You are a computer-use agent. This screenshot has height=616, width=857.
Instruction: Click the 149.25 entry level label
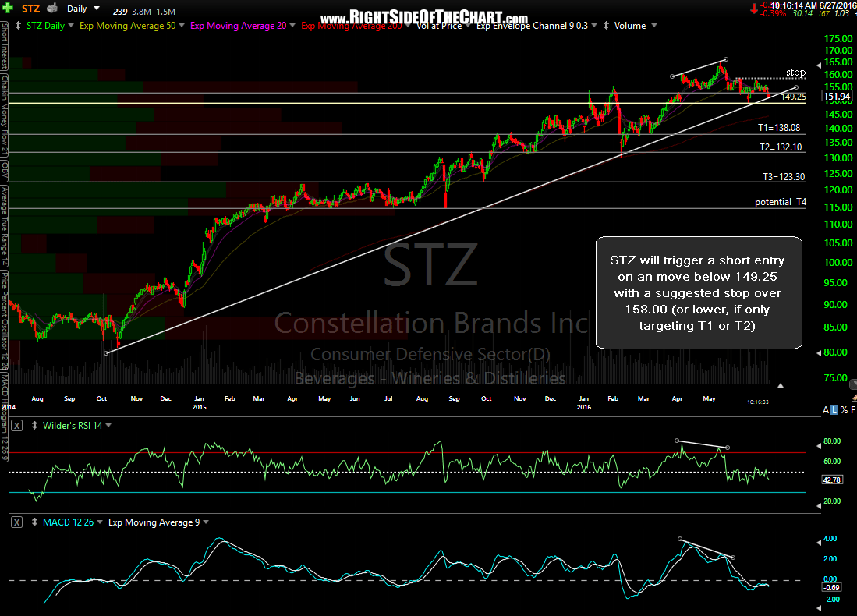pyautogui.click(x=793, y=97)
